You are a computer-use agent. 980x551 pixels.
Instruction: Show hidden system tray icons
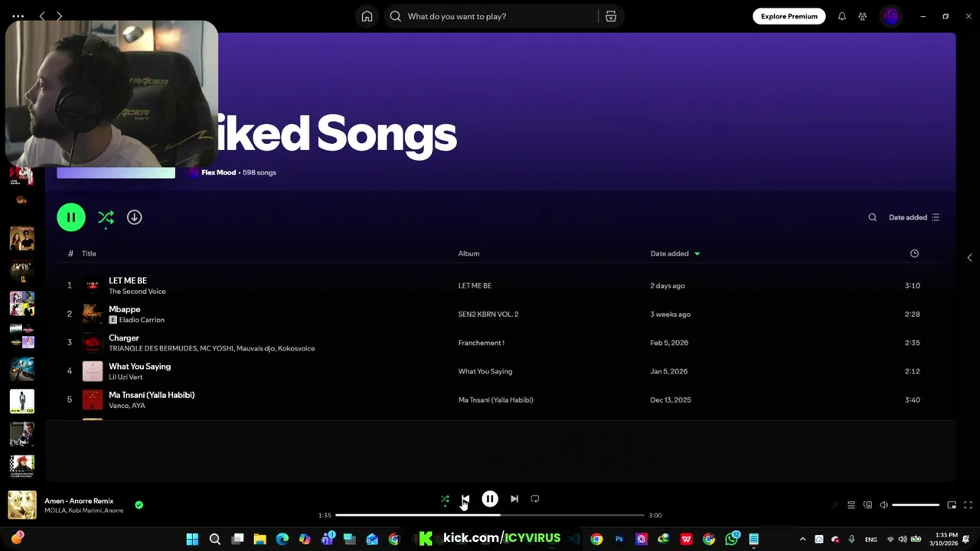(x=802, y=539)
